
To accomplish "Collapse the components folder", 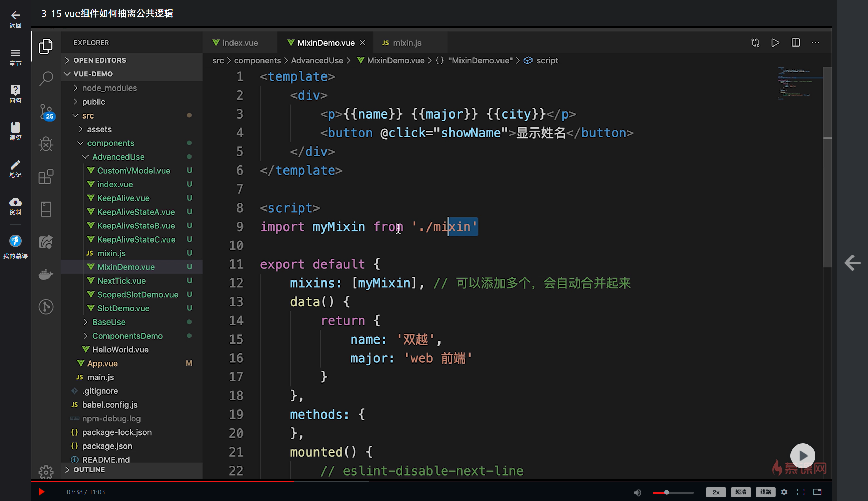I will click(x=132, y=143).
